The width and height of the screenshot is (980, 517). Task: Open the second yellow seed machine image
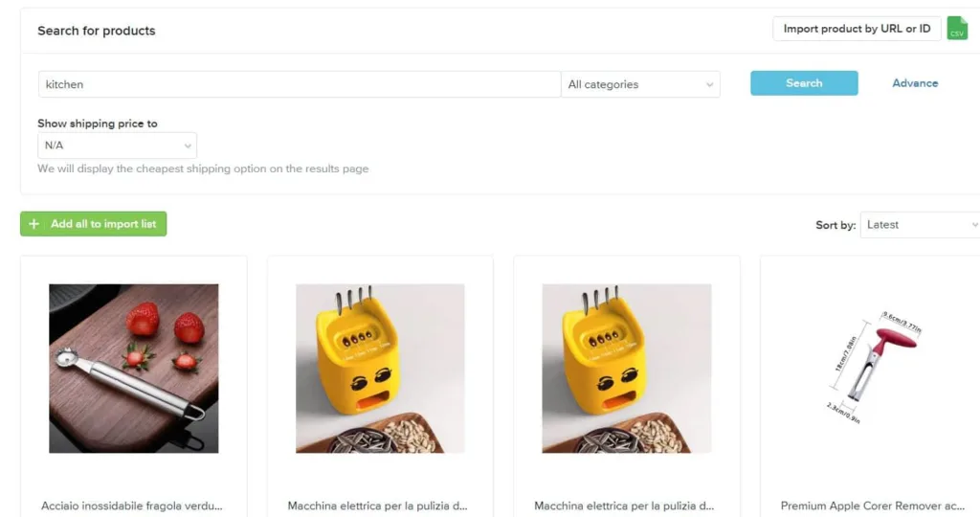pyautogui.click(x=626, y=369)
